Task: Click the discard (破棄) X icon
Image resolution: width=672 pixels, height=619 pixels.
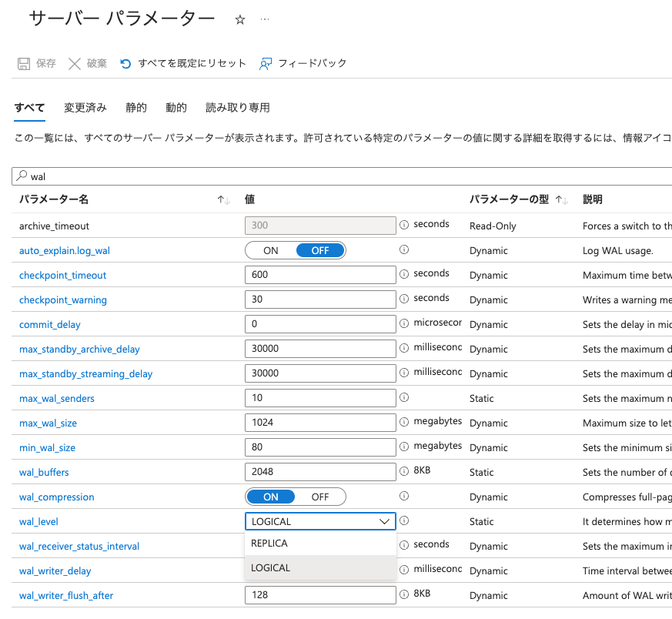Action: [x=75, y=63]
